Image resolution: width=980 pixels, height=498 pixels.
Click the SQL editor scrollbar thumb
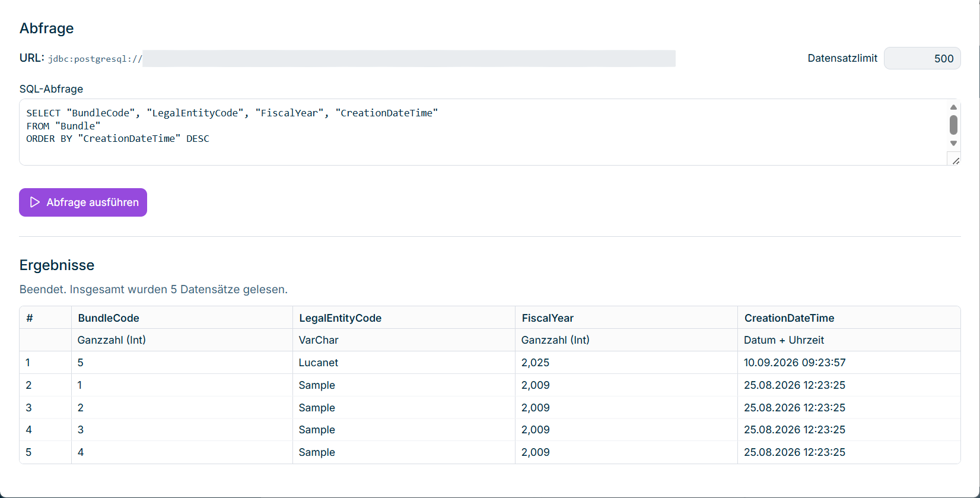tap(953, 125)
